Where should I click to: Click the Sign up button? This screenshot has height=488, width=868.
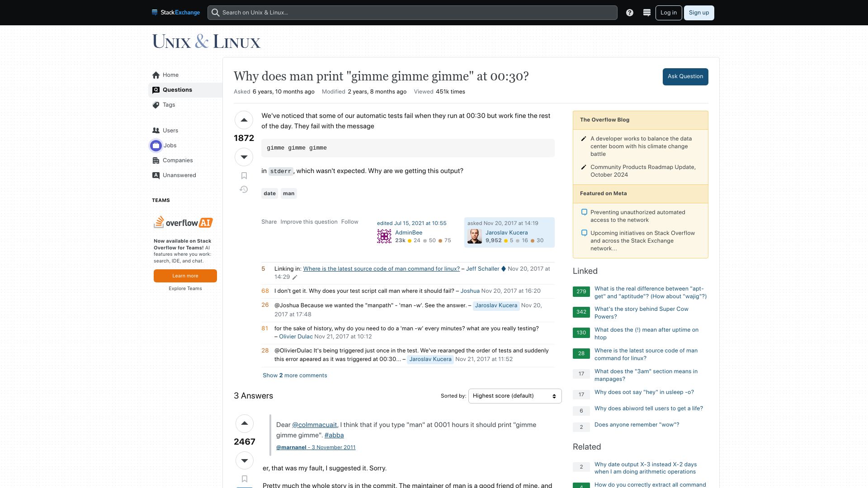[699, 13]
